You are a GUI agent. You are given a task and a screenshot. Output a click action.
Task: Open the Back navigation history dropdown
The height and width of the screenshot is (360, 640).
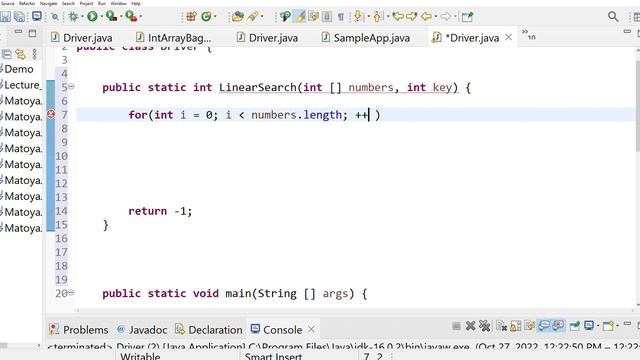tap(436, 17)
